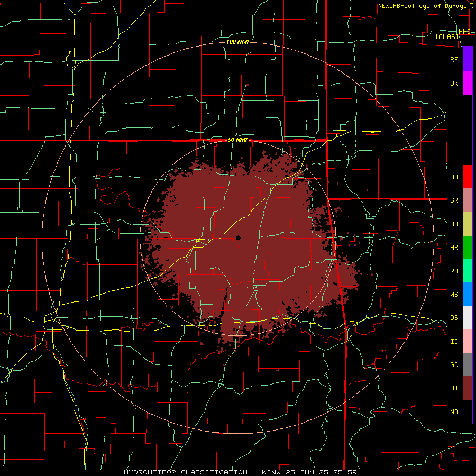Image resolution: width=476 pixels, height=476 pixels.
Task: Click the NEXLAB-College of DuPage credit text
Action: [x=423, y=6]
